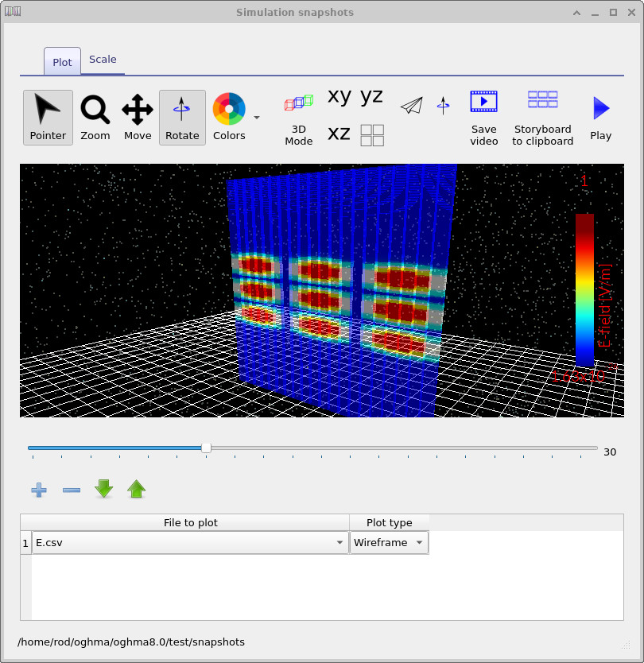Toggle the Rotate tool
This screenshot has width=644, height=663.
coord(182,117)
